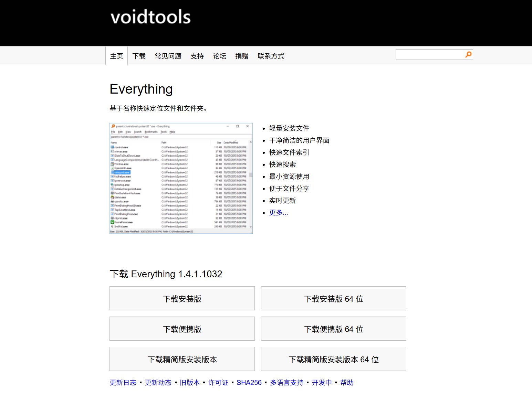Open the 下载 menu item

(139, 56)
